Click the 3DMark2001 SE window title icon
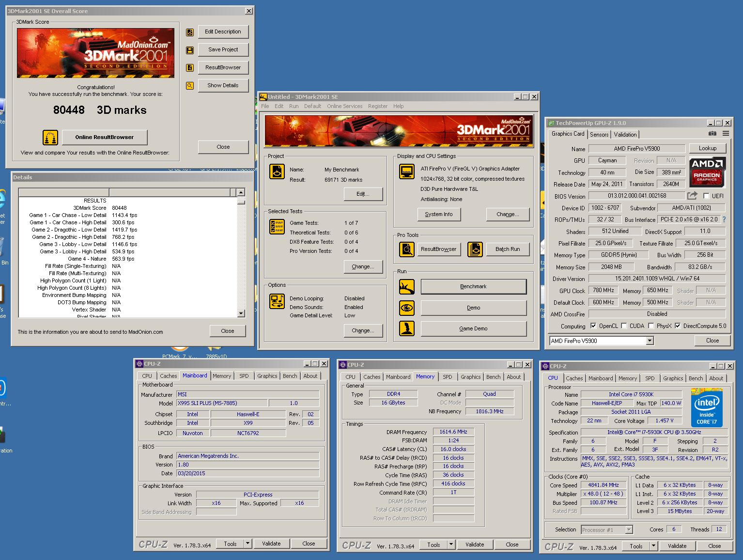Image resolution: width=743 pixels, height=560 pixels. (x=263, y=97)
